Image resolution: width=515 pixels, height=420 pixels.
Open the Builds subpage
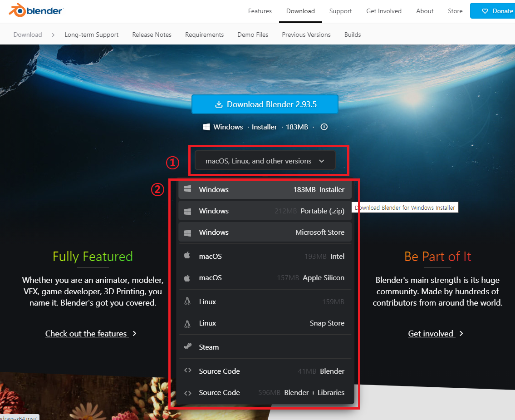pos(353,35)
